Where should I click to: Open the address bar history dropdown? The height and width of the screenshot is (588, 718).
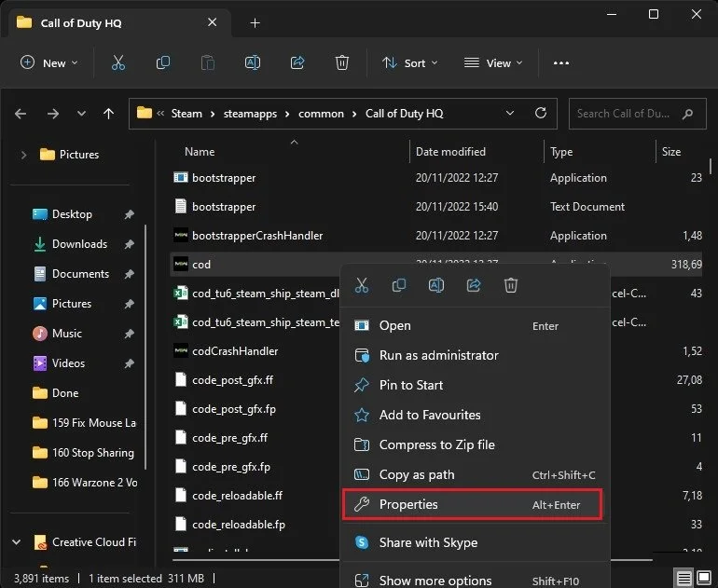tap(510, 113)
